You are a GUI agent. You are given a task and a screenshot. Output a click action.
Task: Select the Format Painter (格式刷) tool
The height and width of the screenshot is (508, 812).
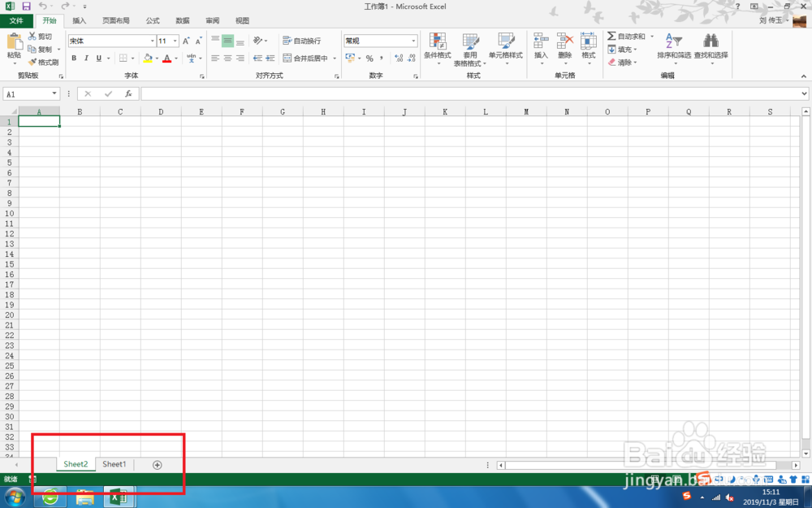[45, 62]
